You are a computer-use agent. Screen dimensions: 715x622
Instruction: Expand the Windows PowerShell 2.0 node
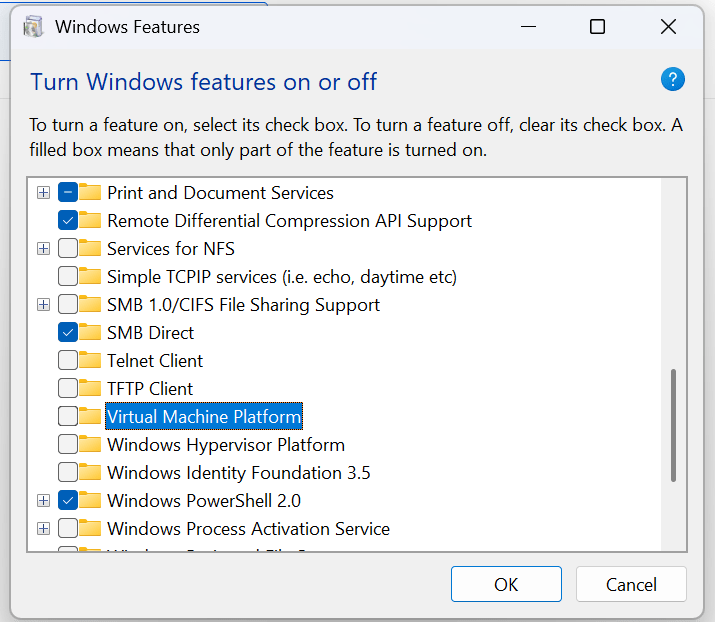43,501
